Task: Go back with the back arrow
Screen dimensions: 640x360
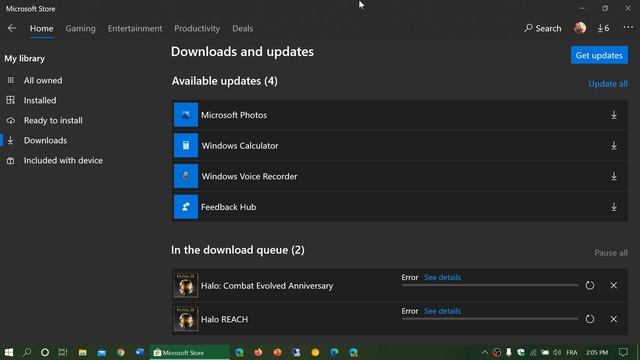Action: [11, 28]
